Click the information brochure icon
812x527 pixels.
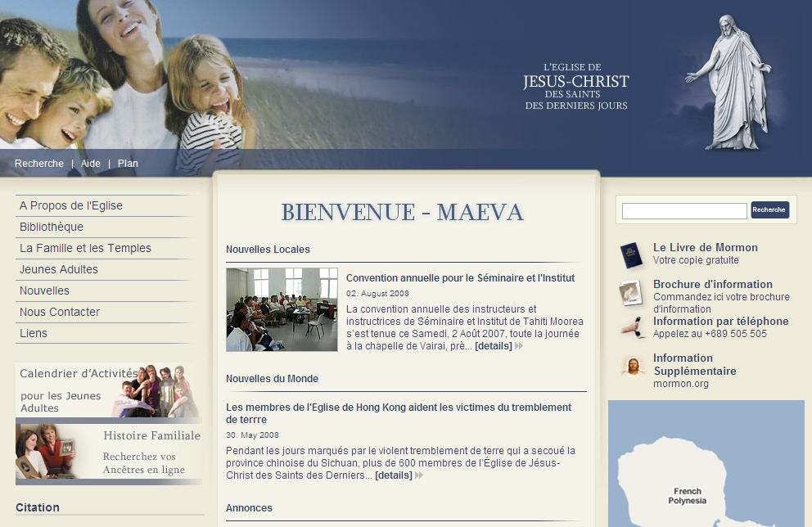coord(631,292)
